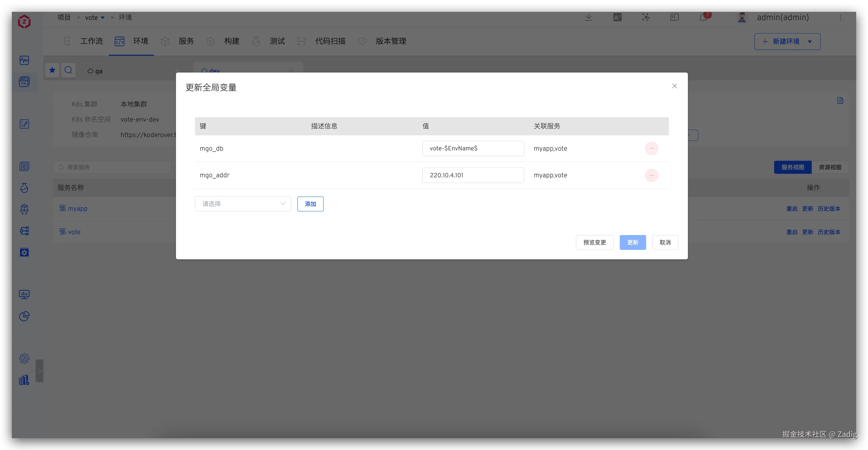Open the data insight pie chart icon

[24, 316]
